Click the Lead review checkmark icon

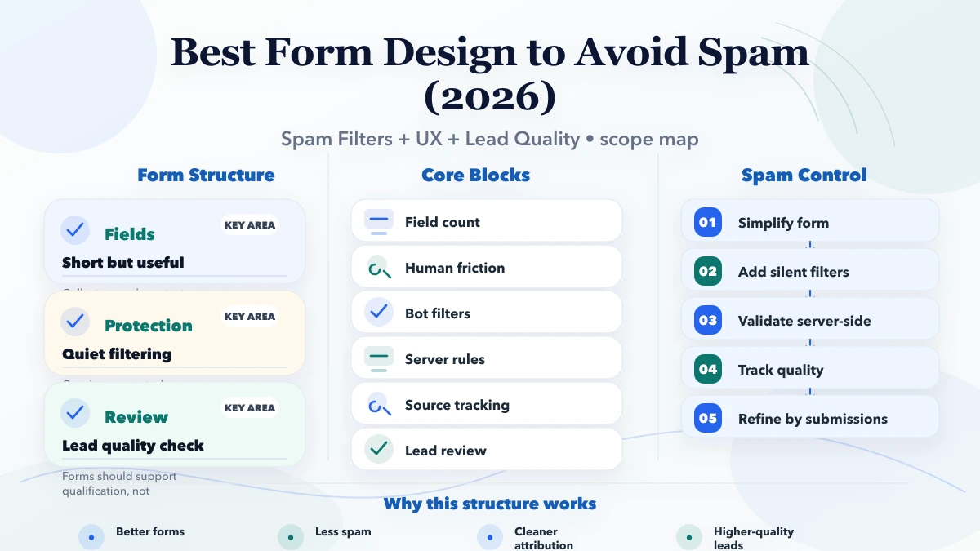click(379, 451)
